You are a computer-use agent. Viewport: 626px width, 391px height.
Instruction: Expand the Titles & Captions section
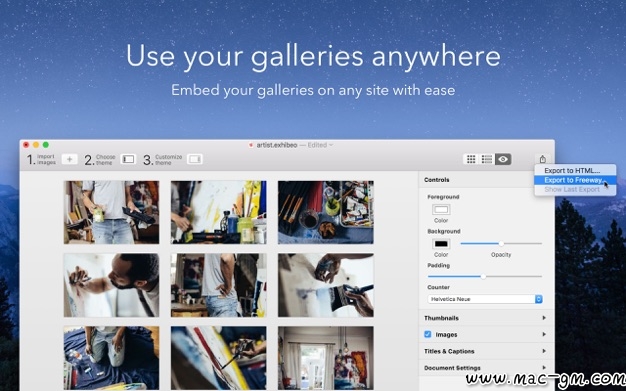(485, 351)
